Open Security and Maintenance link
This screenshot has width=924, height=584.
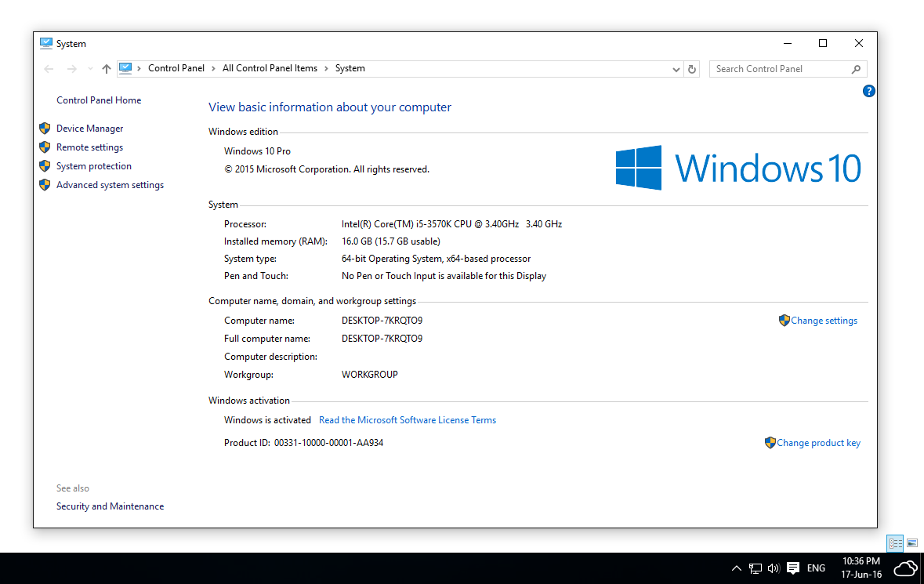coord(111,506)
